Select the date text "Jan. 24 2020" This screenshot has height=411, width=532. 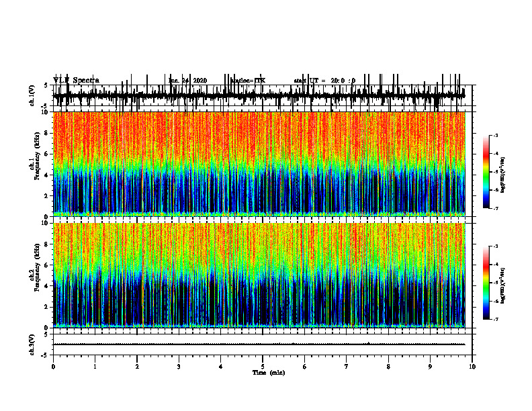click(x=187, y=81)
